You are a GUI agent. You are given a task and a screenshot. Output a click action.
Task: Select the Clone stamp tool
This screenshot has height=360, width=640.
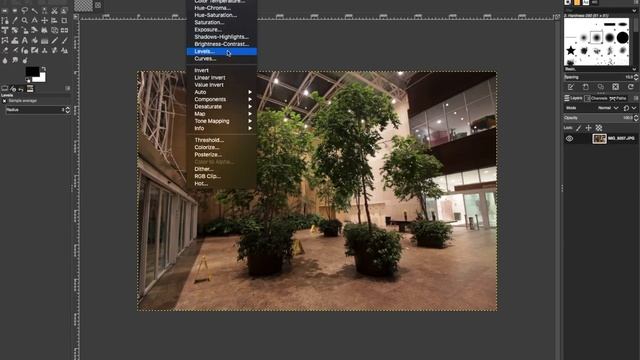tap(44, 51)
